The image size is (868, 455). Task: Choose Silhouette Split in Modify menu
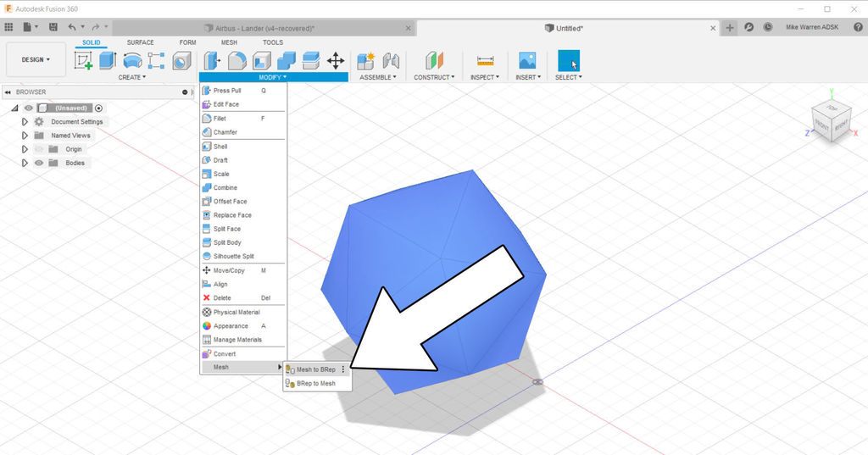[x=243, y=256]
